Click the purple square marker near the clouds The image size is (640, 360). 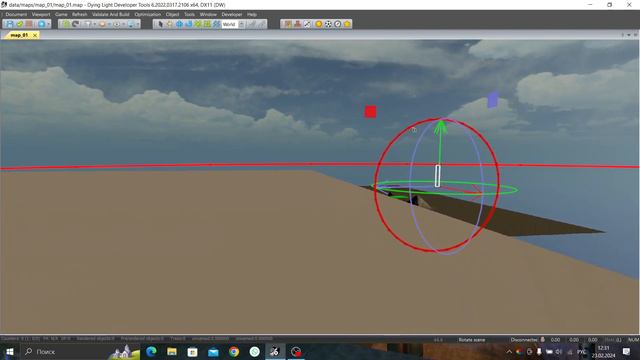point(493,100)
